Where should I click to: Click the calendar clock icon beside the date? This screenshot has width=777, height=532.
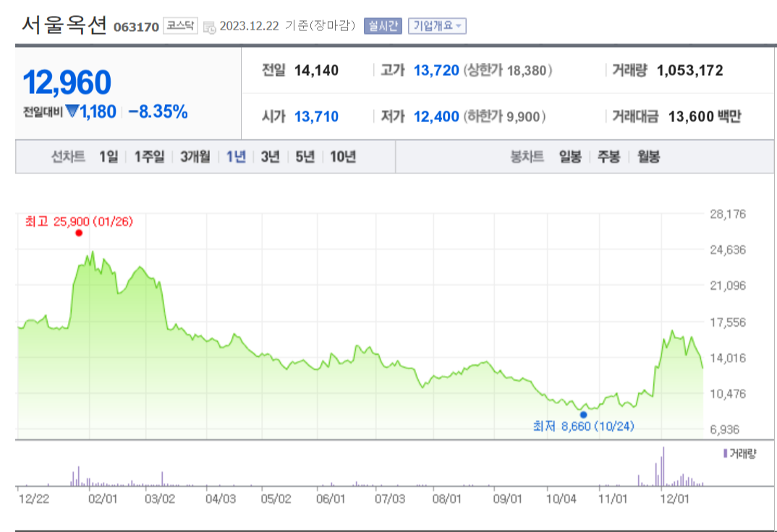[210, 27]
